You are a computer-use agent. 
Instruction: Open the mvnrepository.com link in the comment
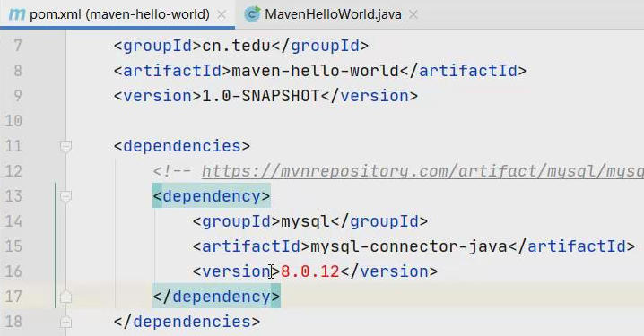[x=422, y=171]
